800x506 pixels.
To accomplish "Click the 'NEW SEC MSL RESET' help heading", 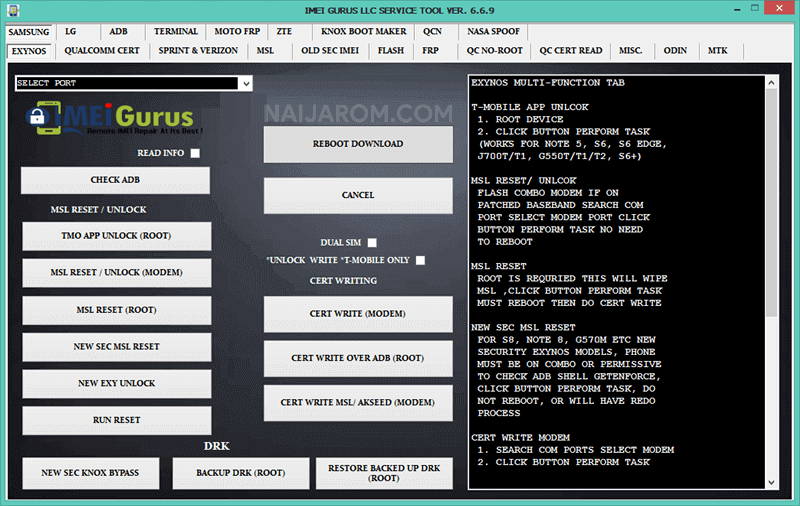I will (523, 327).
